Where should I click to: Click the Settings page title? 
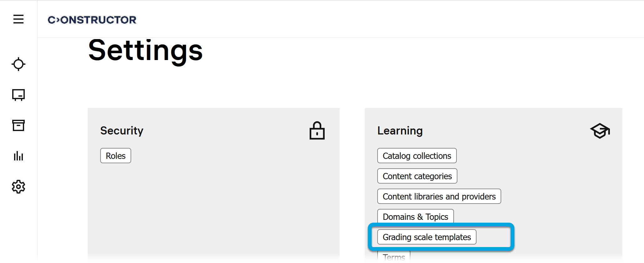coord(146,51)
